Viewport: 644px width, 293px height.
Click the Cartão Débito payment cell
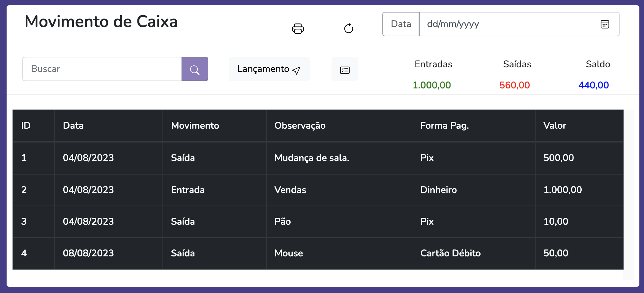click(x=450, y=253)
